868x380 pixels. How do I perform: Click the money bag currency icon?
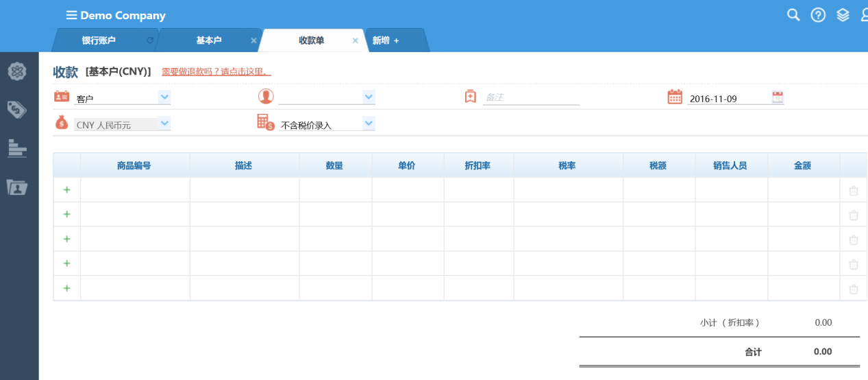(62, 122)
